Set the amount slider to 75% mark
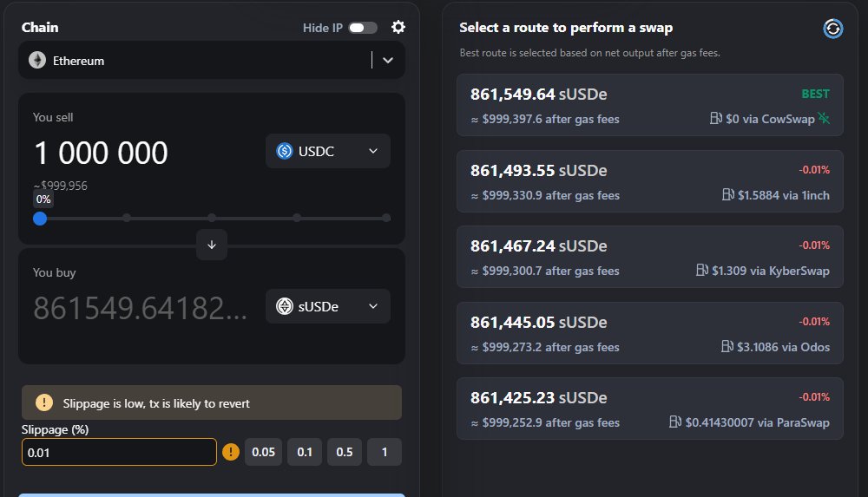This screenshot has width=868, height=497. (x=297, y=218)
